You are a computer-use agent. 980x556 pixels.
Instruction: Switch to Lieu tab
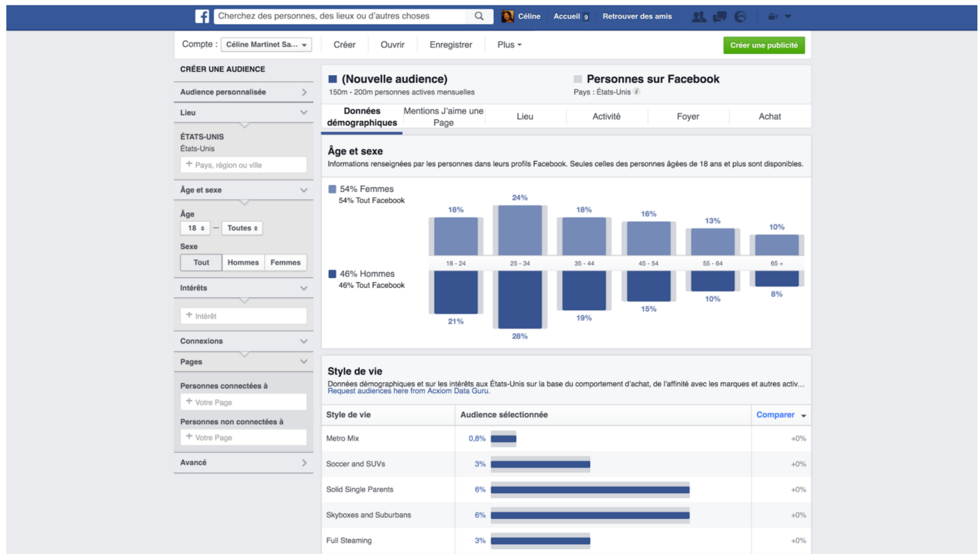coord(525,116)
